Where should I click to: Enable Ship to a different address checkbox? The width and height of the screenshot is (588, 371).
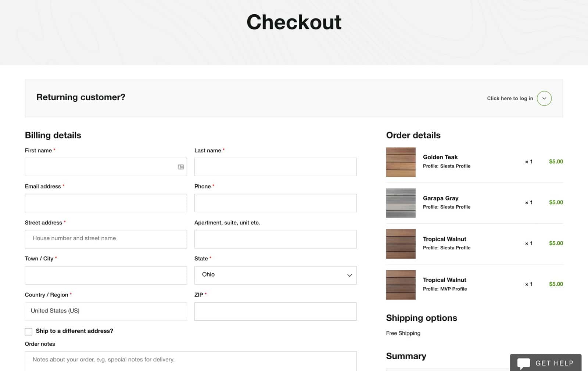(x=29, y=331)
